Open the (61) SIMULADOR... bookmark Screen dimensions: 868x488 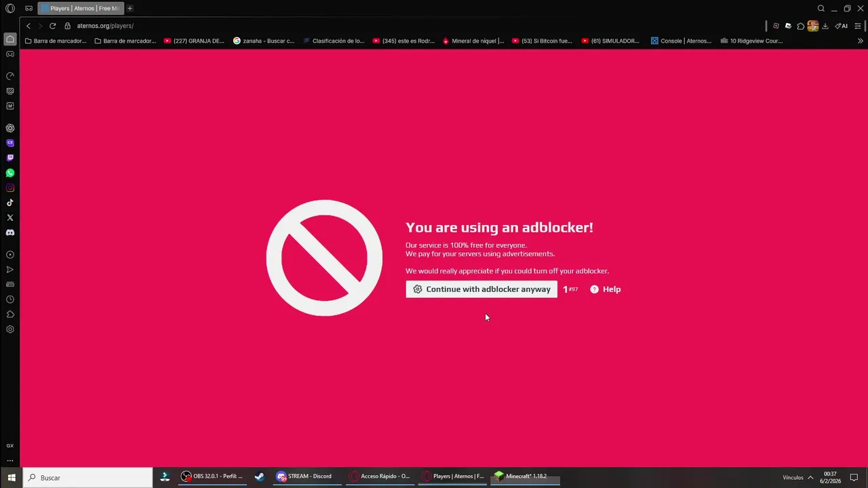[x=612, y=41]
